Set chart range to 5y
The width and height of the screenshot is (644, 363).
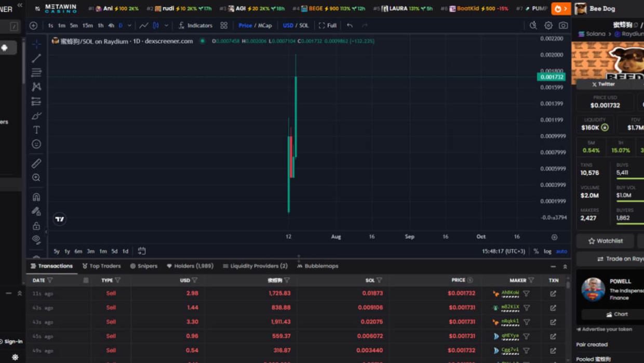57,251
